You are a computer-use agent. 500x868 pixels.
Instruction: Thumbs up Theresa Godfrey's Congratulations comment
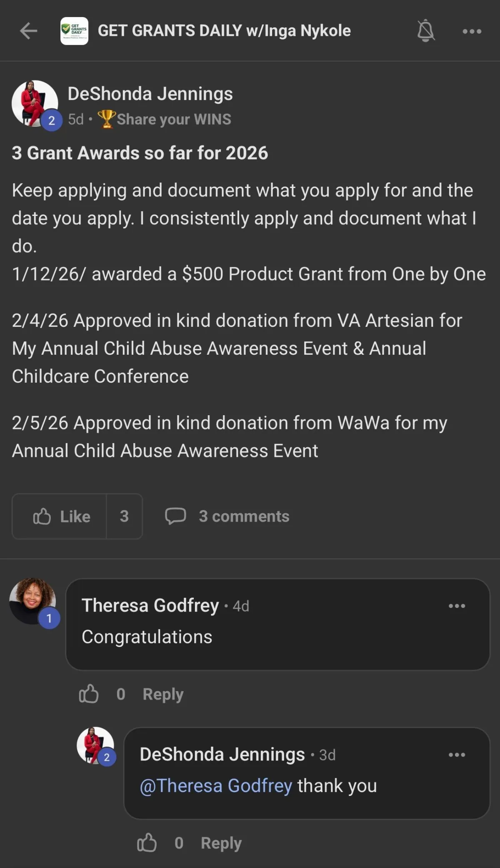88,694
